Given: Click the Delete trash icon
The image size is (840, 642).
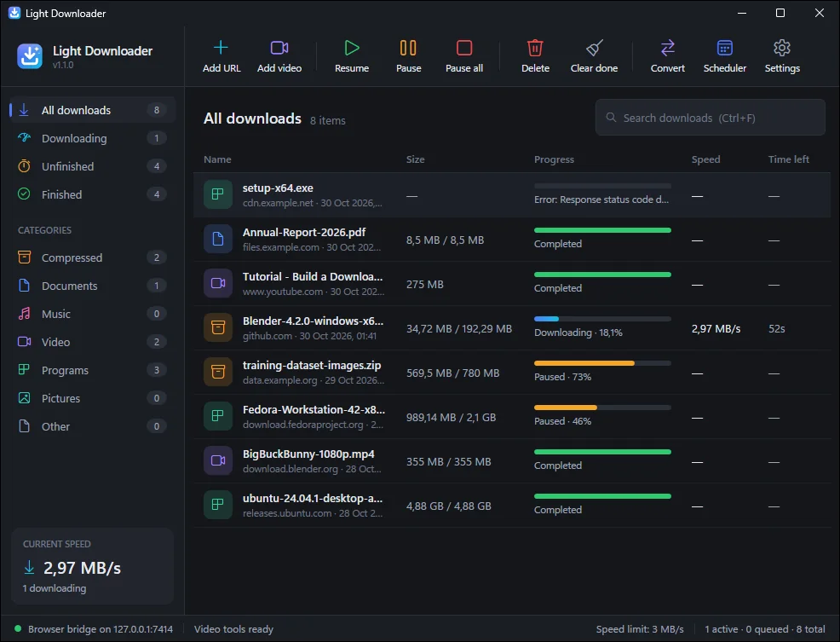Looking at the screenshot, I should [x=535, y=48].
